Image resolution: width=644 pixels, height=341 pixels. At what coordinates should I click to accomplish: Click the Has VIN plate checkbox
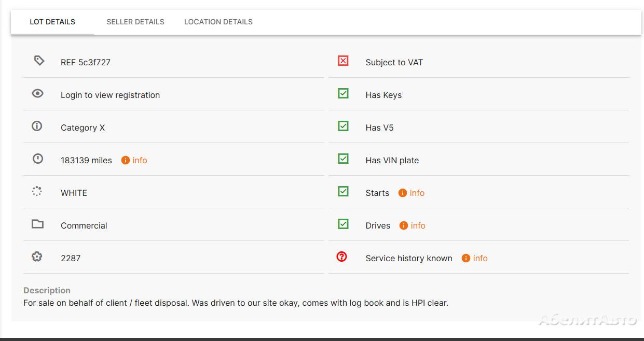pos(343,159)
